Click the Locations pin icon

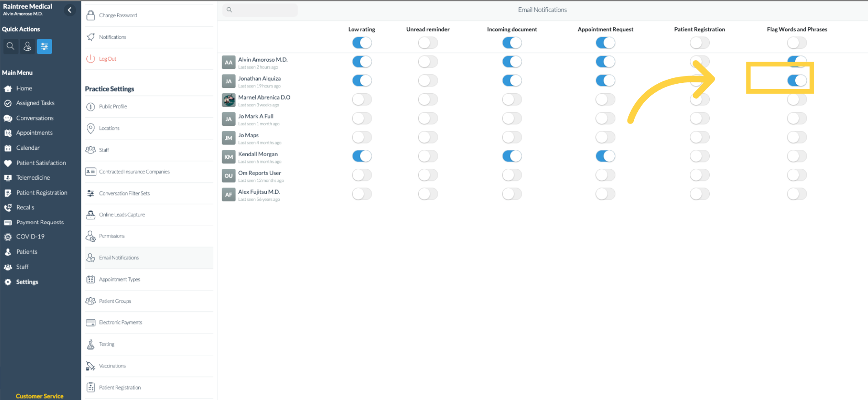[x=91, y=128]
